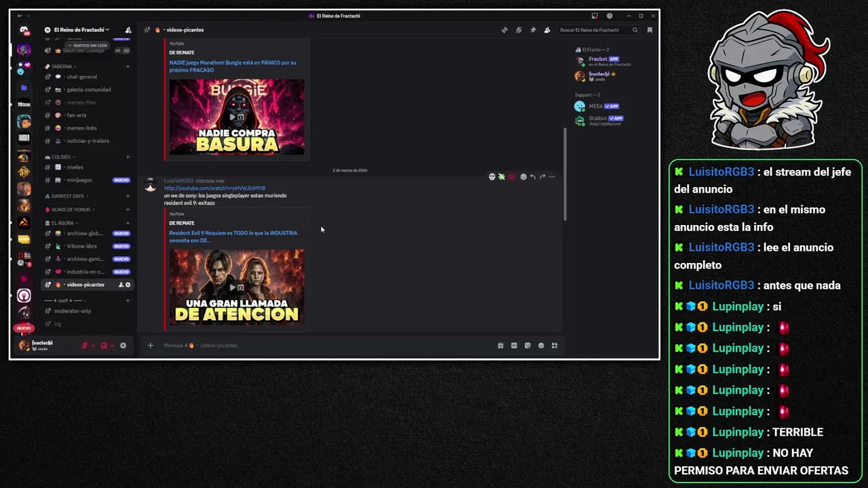Toggle the member list icon in header
This screenshot has height=488, width=868.
pos(547,30)
